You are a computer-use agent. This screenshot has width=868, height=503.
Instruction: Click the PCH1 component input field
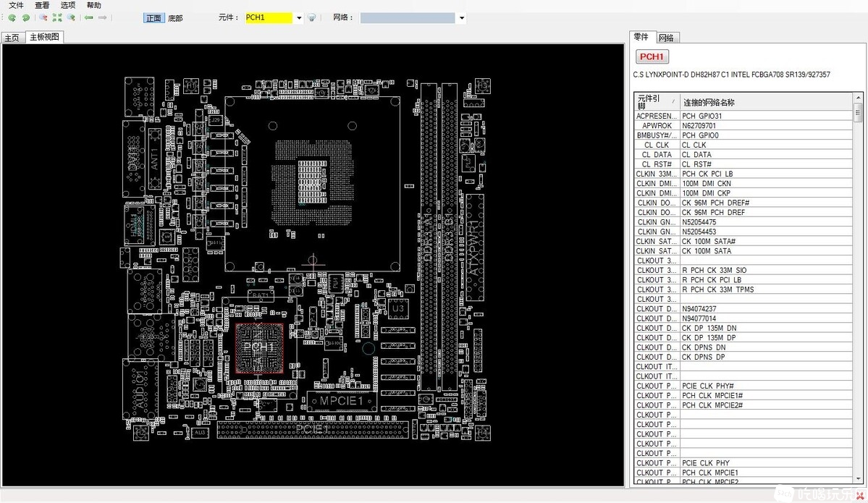click(x=269, y=17)
